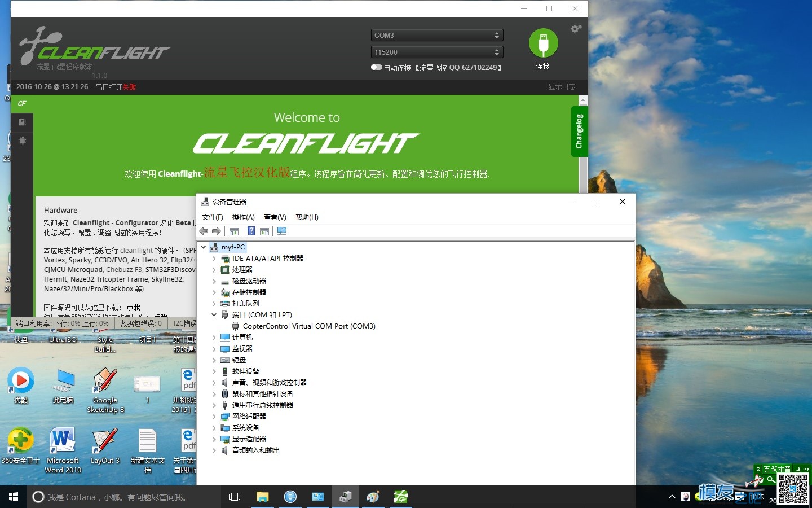Viewport: 812px width, 508px height.
Task: Select the 网络适配器 tree item
Action: point(249,416)
